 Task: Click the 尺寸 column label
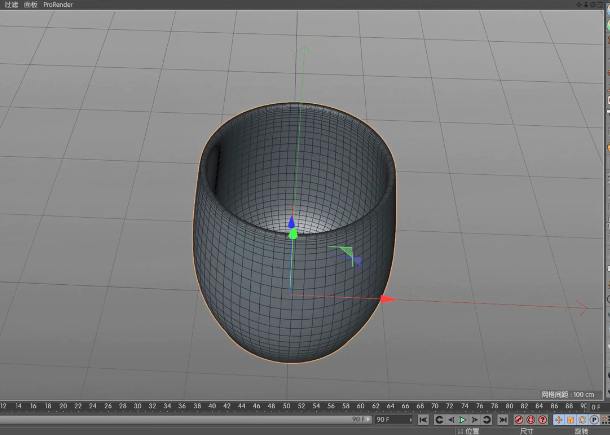coord(527,431)
